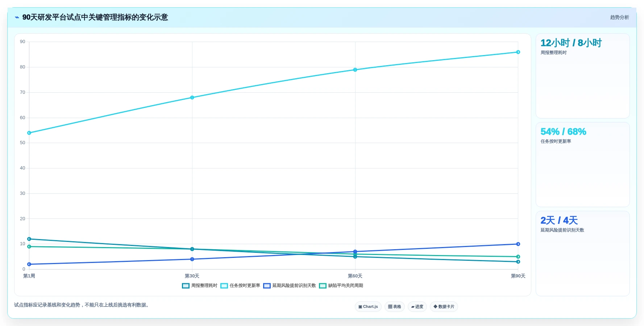Click the 延期风险提前识别天数 card caption

point(562,230)
